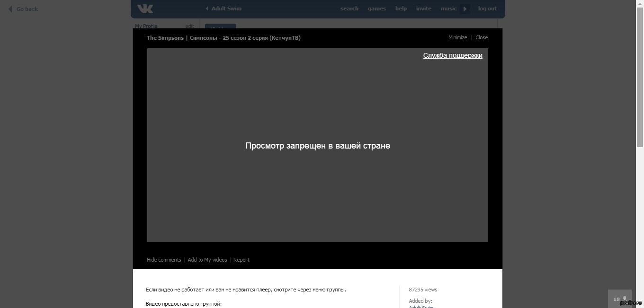Open the online friends counter badge
This screenshot has width=644, height=308.
[x=619, y=299]
